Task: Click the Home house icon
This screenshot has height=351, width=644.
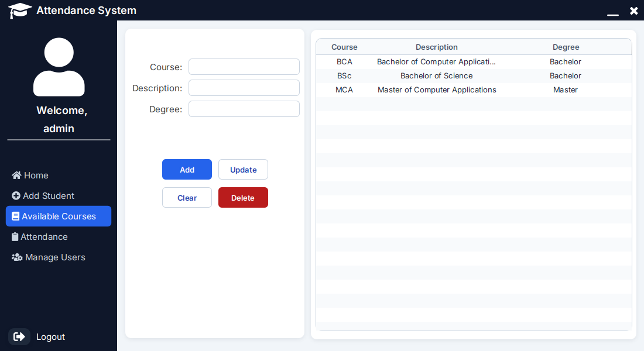Action: click(16, 175)
